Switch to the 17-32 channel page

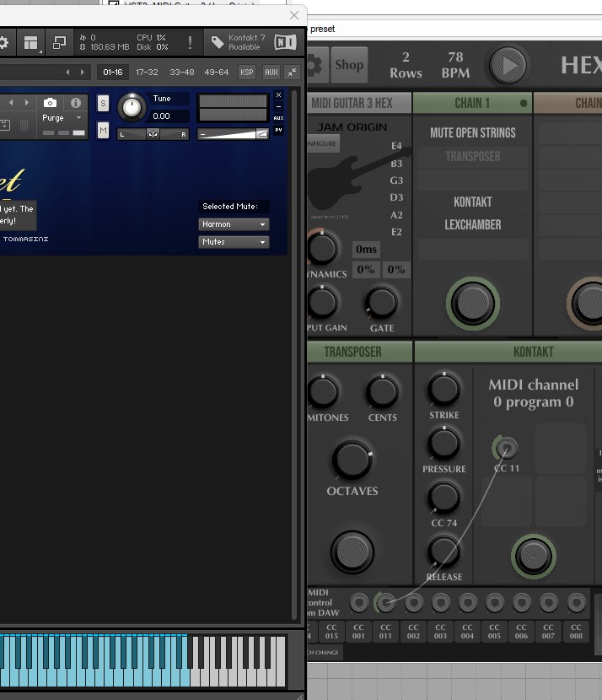(147, 73)
